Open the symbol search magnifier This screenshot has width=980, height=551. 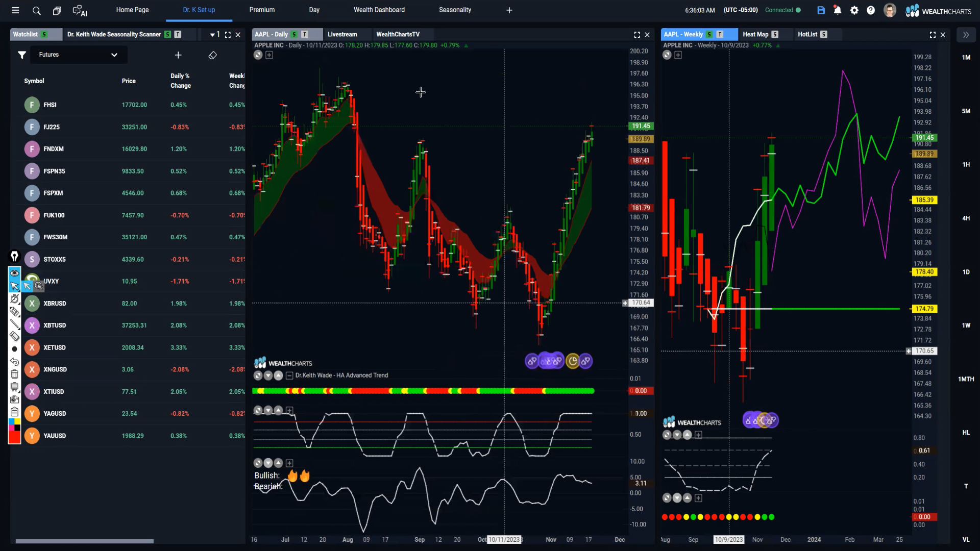pyautogui.click(x=36, y=10)
